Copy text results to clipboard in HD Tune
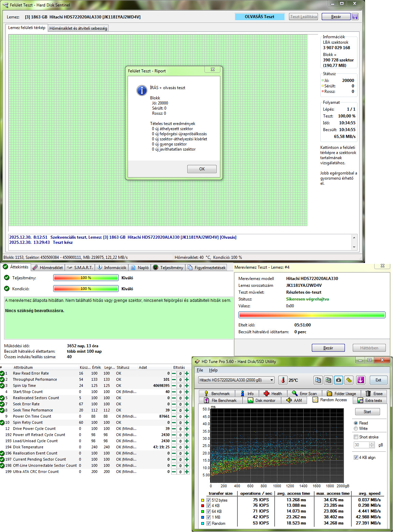Image resolution: width=393 pixels, height=532 pixels. point(318,380)
